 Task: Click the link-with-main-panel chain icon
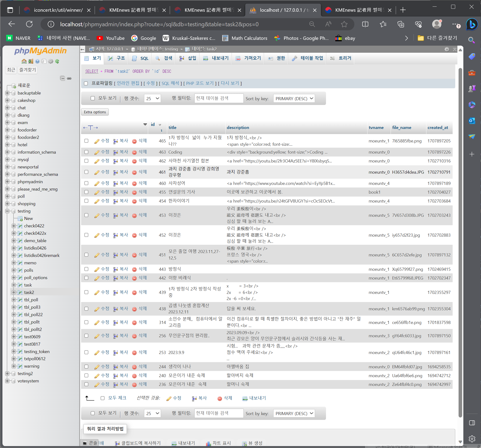point(69,78)
